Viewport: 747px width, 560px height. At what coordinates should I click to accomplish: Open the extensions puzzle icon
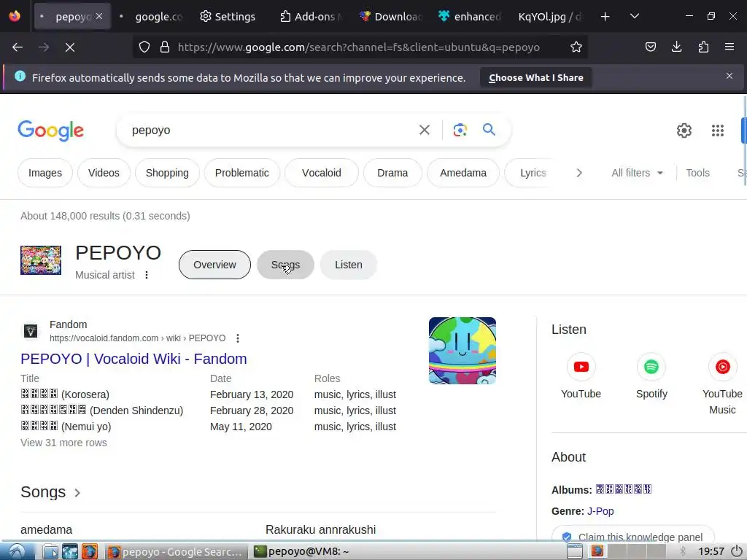703,47
